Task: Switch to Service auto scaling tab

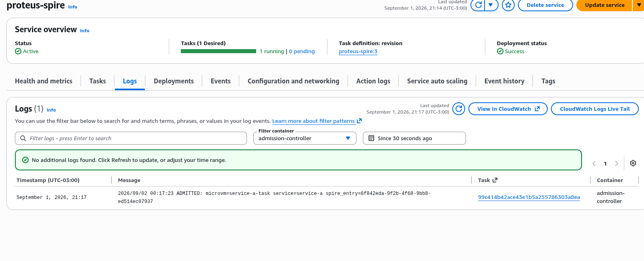Action: pyautogui.click(x=437, y=81)
